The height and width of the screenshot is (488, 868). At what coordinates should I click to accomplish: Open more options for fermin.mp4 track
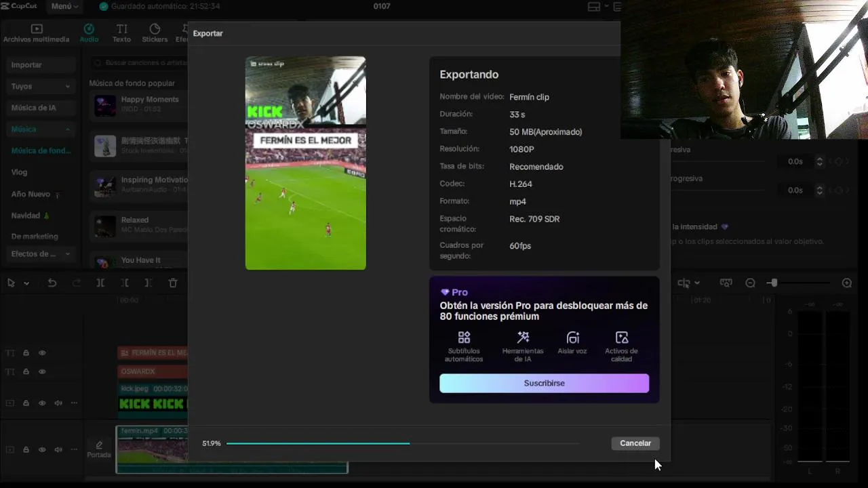74,449
